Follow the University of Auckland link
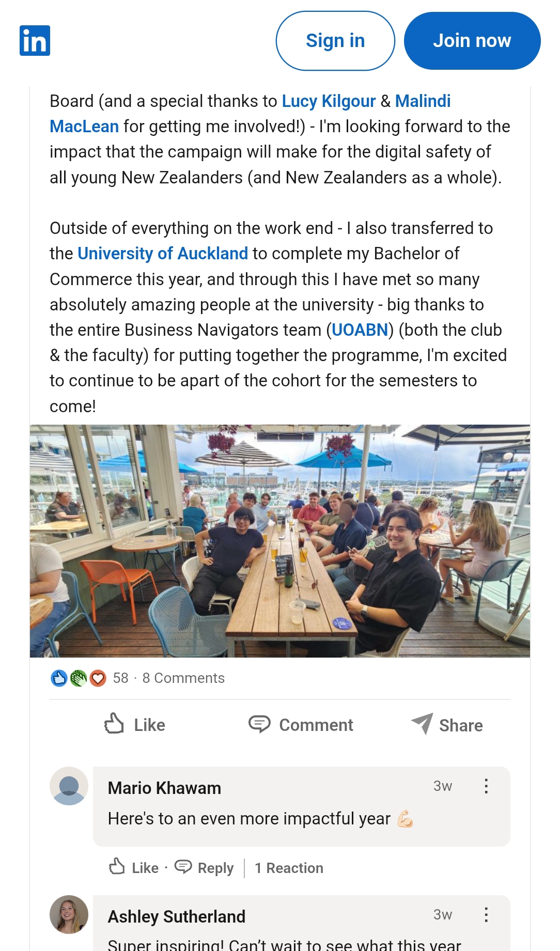The width and height of the screenshot is (560, 951). pyautogui.click(x=163, y=254)
